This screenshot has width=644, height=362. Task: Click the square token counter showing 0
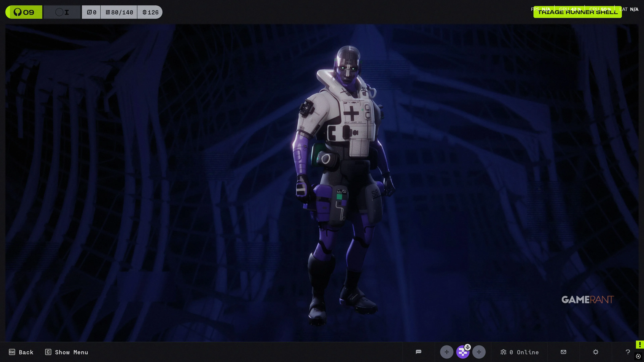[x=91, y=12]
